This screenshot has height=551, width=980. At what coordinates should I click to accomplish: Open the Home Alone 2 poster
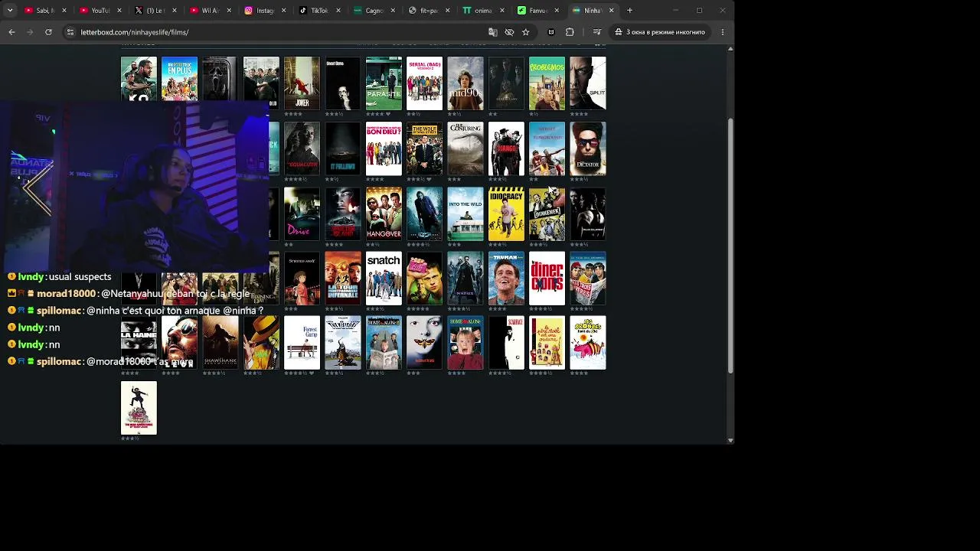[384, 343]
